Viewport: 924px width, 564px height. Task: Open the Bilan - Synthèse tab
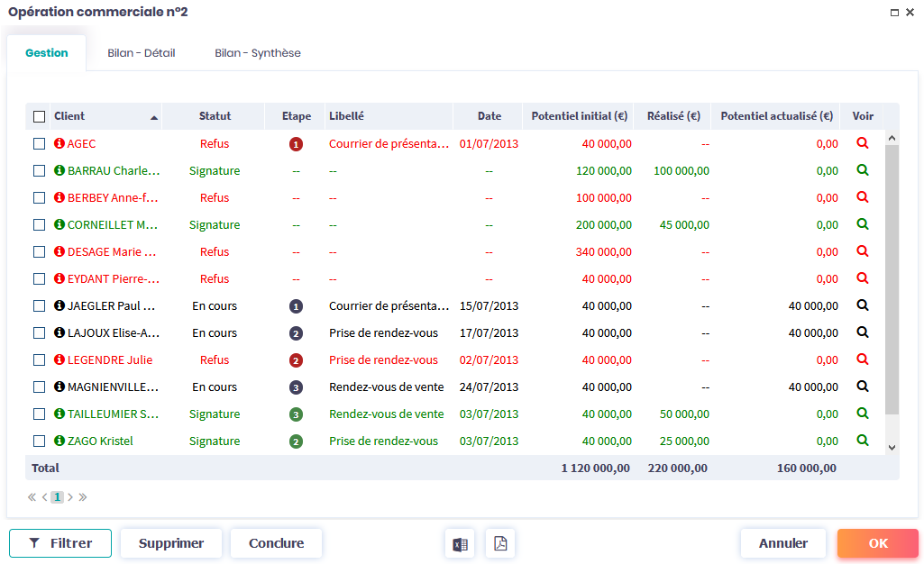258,53
